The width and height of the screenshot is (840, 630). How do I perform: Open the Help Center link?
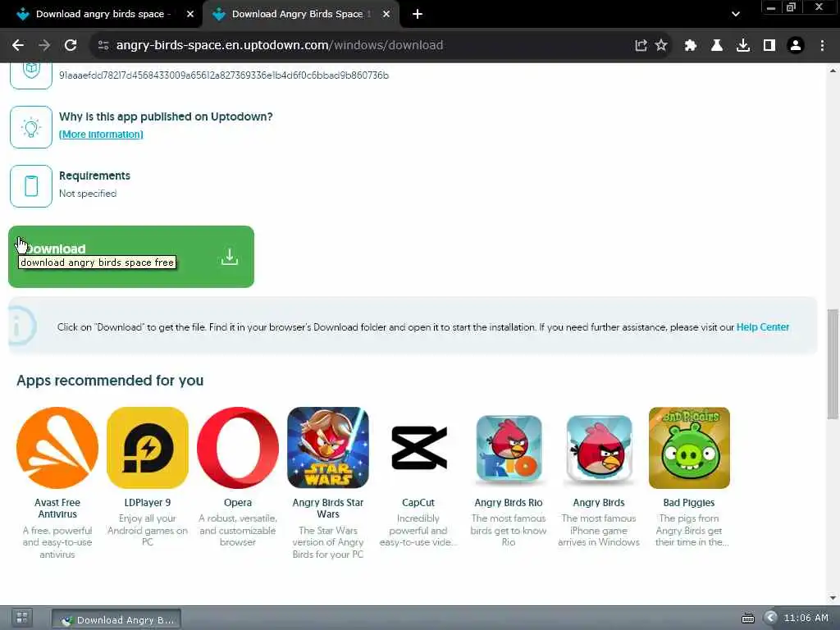(x=762, y=327)
